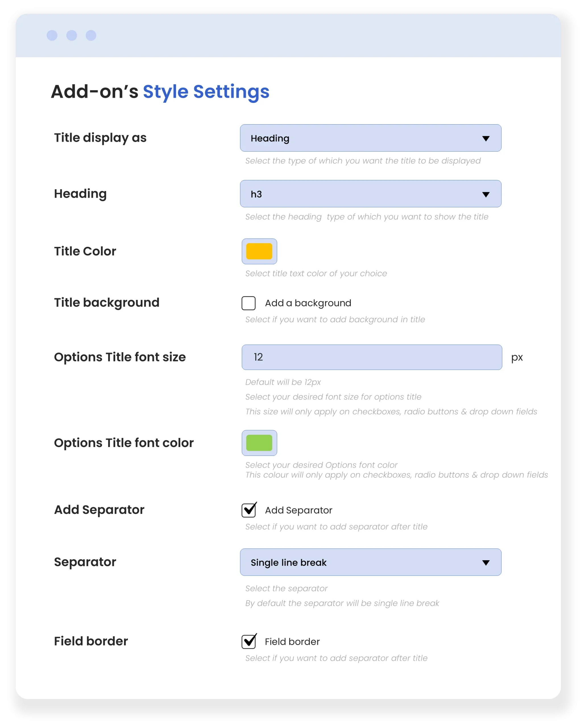Viewport: 585px width, 728px height.
Task: Click the Field border checkbox label
Action: [292, 642]
